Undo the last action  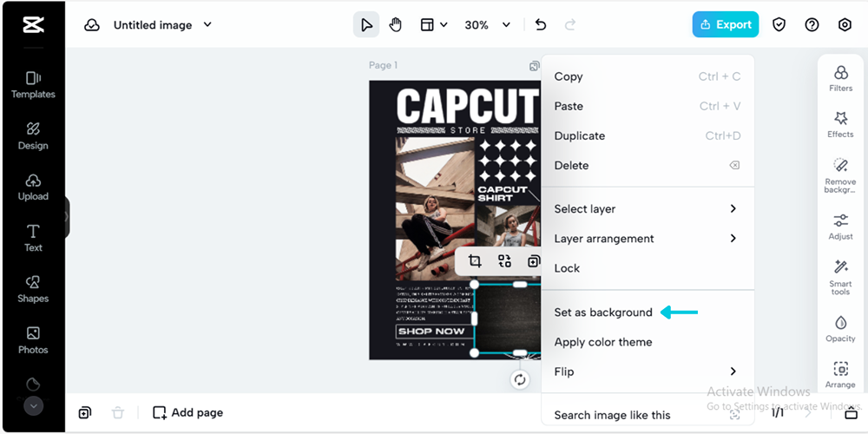[x=541, y=25]
